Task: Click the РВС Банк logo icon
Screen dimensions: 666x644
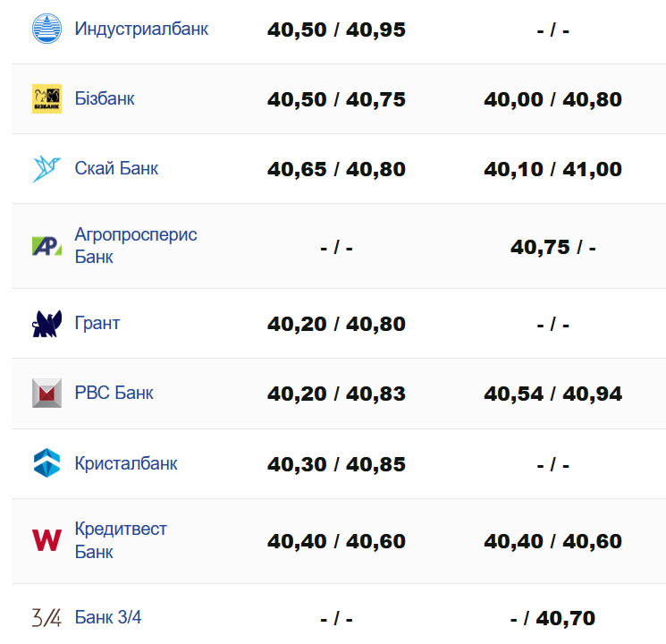Action: click(46, 394)
